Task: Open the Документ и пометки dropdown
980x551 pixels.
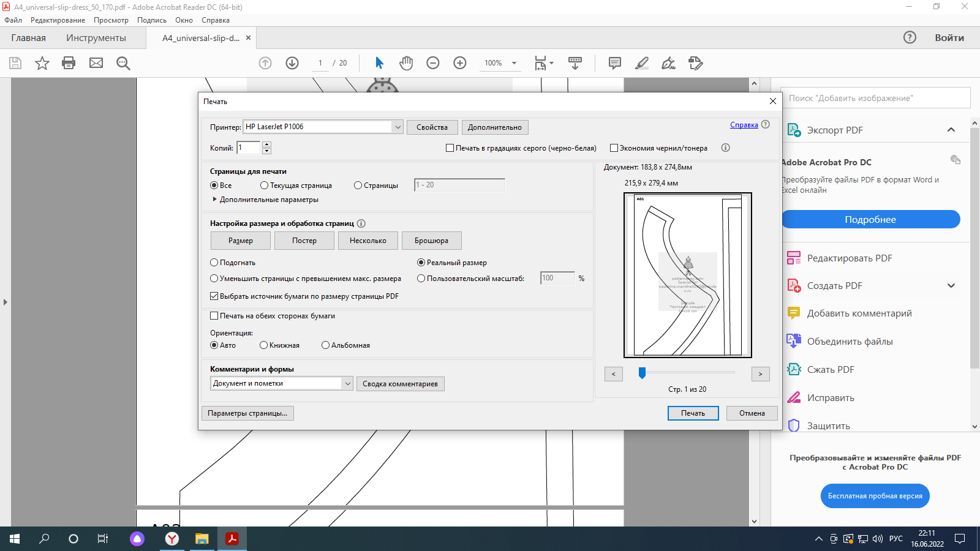Action: click(347, 384)
